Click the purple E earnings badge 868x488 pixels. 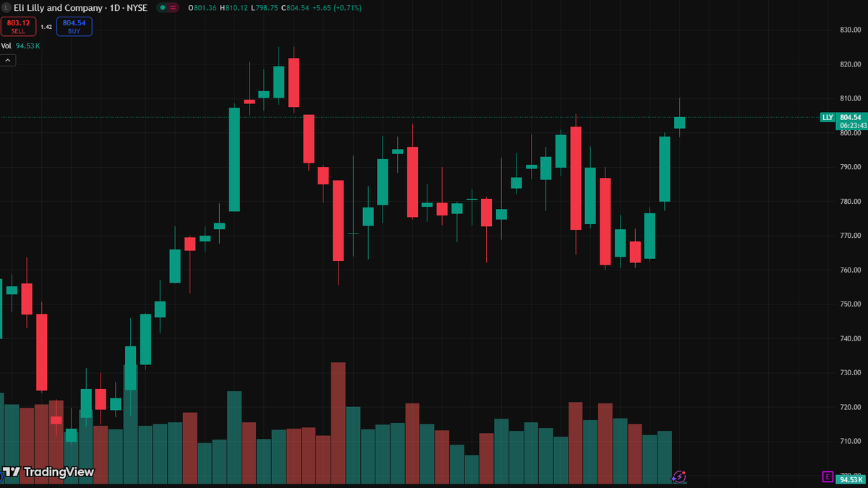(828, 476)
